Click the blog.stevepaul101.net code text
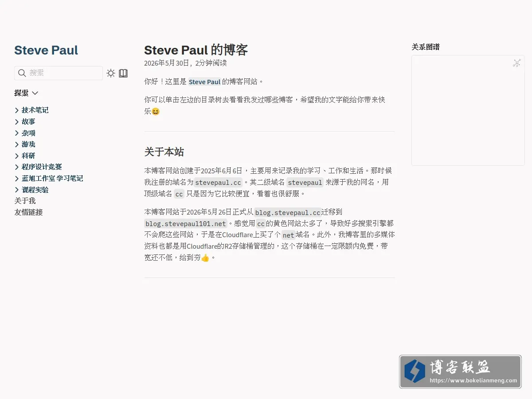Viewport: 532px width, 399px height. point(186,223)
